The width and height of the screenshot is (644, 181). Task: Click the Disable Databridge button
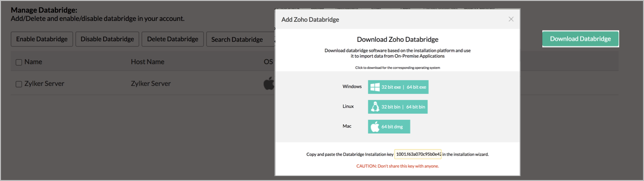tap(107, 39)
